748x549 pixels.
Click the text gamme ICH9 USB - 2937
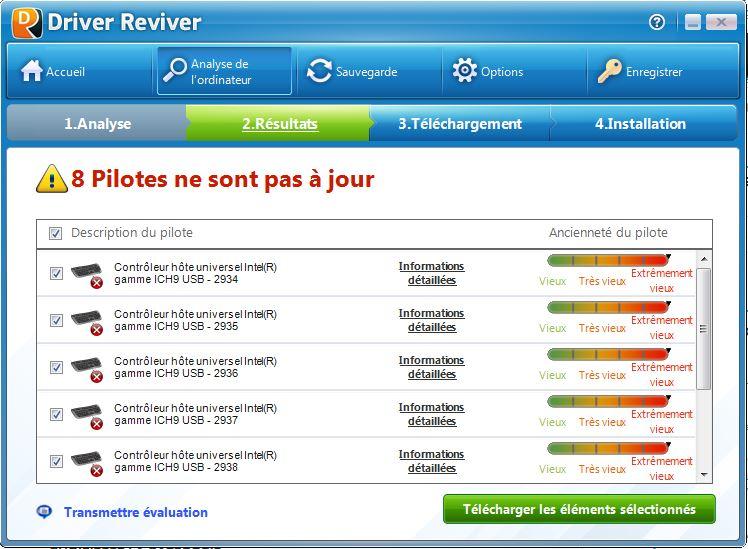(176, 420)
